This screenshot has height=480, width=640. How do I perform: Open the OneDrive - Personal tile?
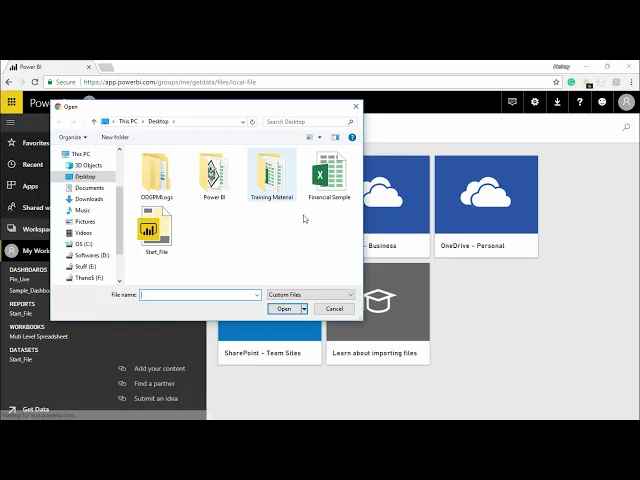tap(486, 207)
